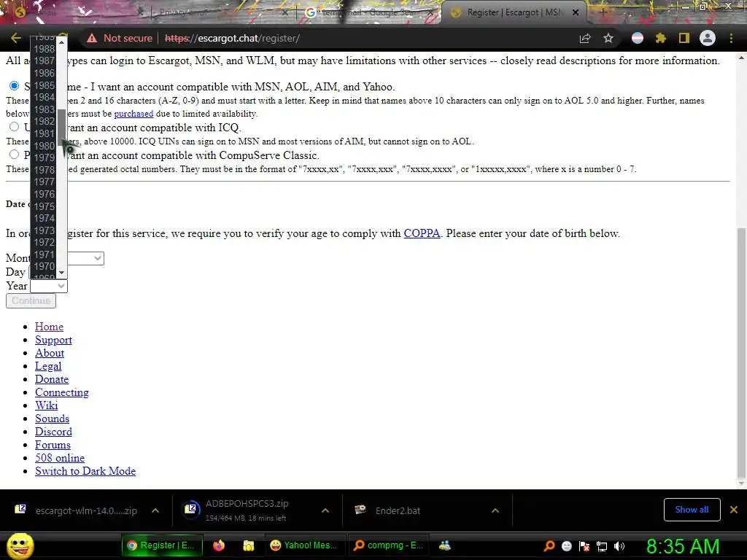Open the COPPA link
The height and width of the screenshot is (560, 747).
(422, 233)
